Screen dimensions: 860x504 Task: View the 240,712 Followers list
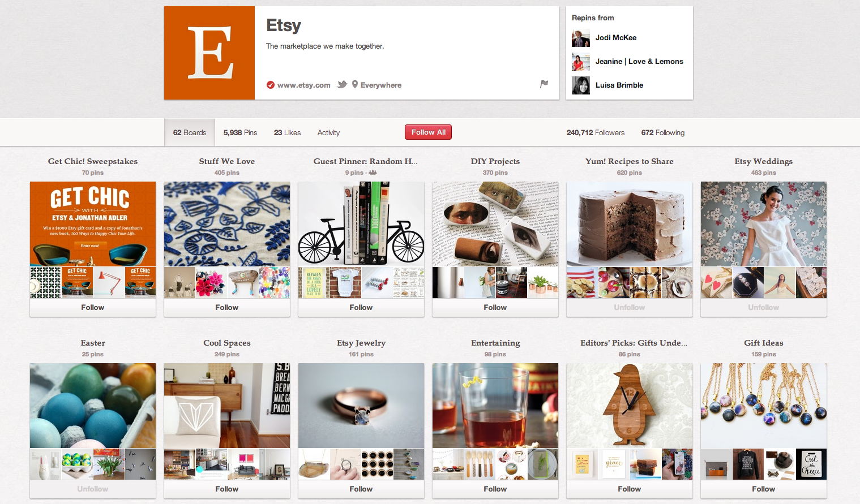pos(596,132)
